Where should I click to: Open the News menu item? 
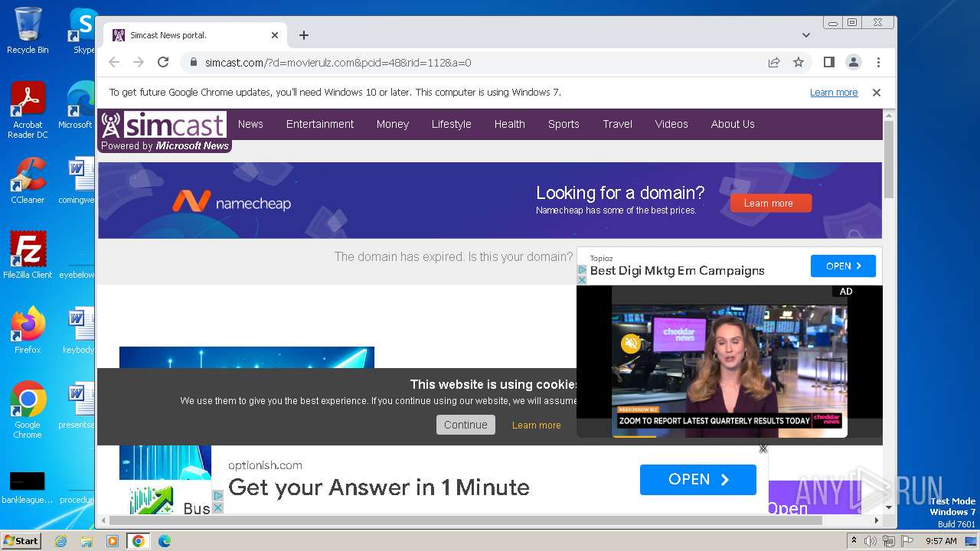pyautogui.click(x=250, y=124)
